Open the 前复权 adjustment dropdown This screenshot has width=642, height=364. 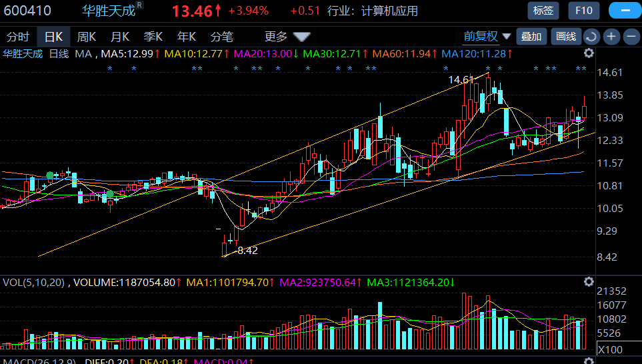(481, 37)
